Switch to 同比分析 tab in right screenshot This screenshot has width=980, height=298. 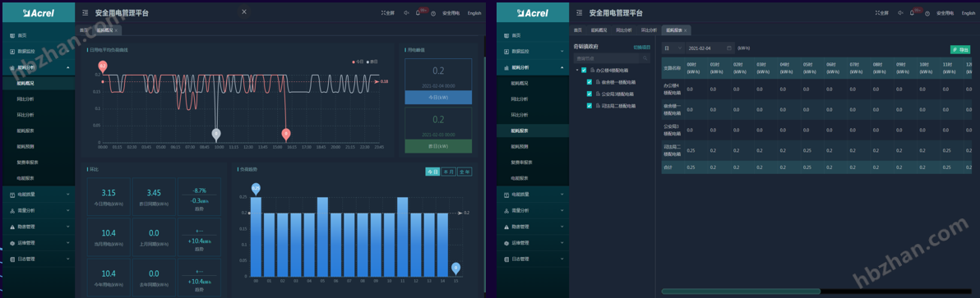(623, 30)
